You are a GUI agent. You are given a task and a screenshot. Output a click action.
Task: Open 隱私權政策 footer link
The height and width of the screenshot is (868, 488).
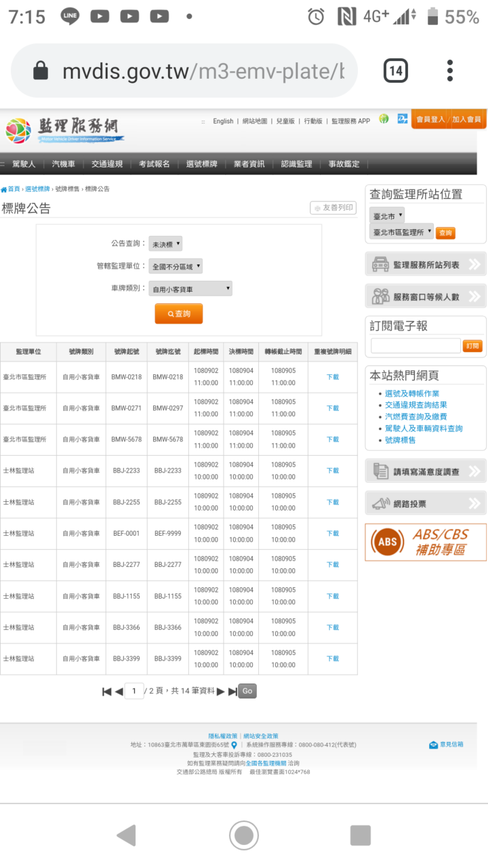point(223,736)
